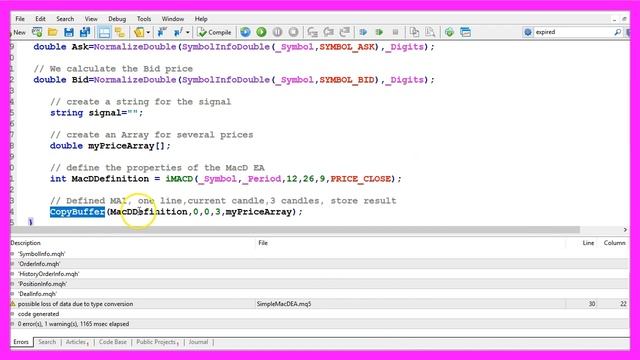Open the Edit menu

(x=40, y=19)
